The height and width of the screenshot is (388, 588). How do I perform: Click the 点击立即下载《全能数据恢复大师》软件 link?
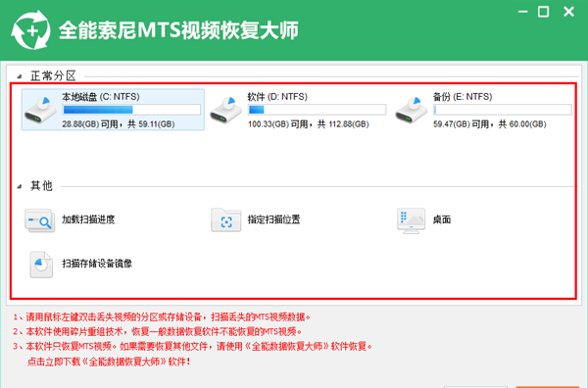coord(109,362)
